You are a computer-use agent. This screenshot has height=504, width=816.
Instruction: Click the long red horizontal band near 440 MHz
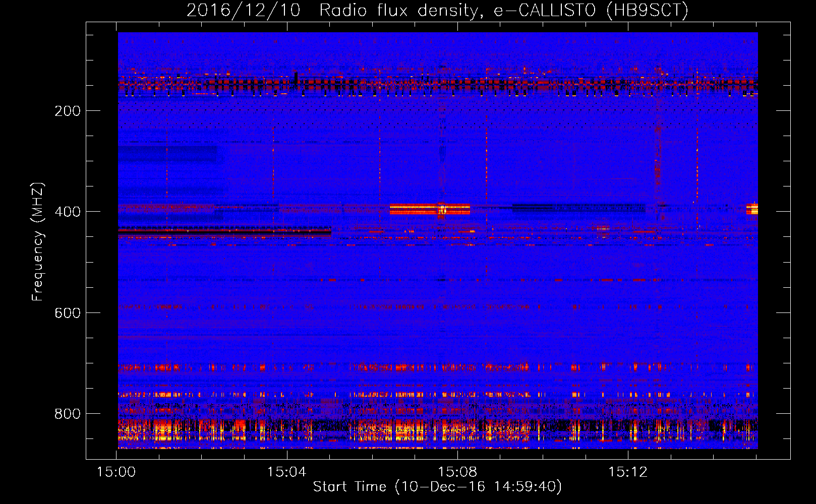[224, 231]
